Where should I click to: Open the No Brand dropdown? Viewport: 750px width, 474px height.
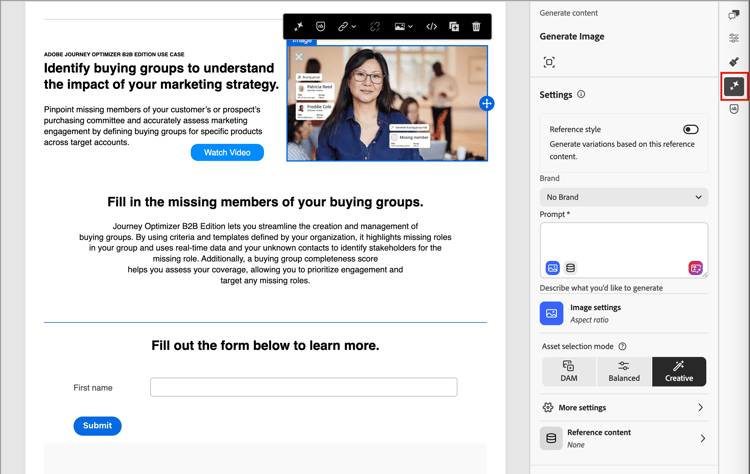coord(624,197)
